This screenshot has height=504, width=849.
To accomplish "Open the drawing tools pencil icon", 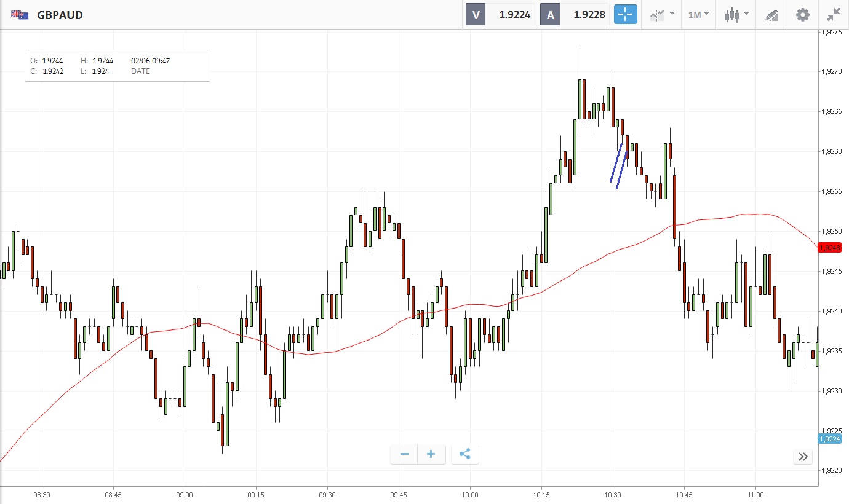I will click(x=771, y=15).
